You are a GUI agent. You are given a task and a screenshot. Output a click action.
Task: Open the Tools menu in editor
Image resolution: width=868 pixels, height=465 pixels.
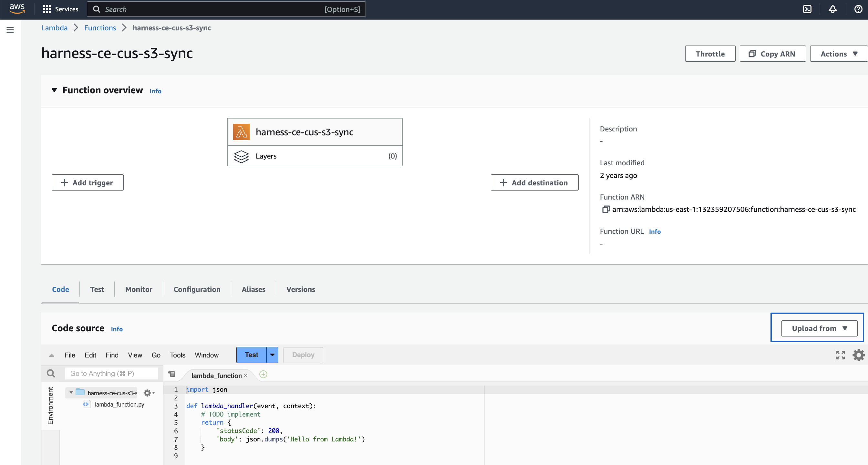(177, 355)
